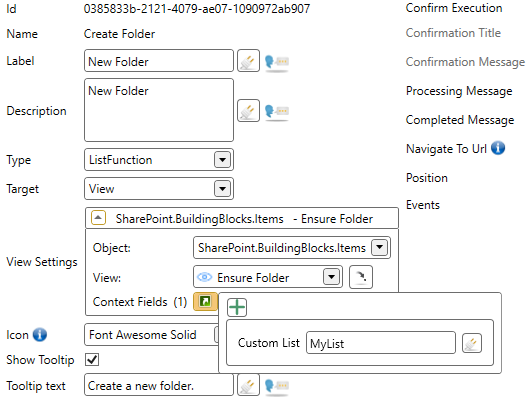Image resolution: width=526 pixels, height=398 pixels.
Task: Uncheck the Show Tooltip checkbox
Action: coord(92,359)
